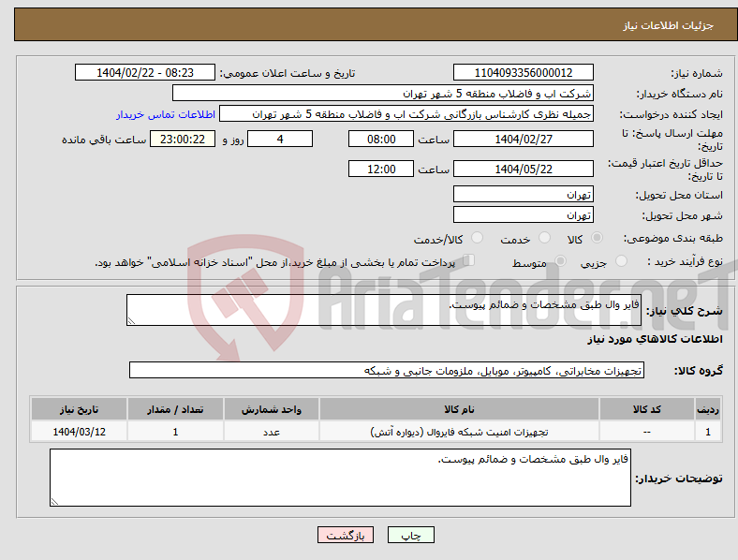The width and height of the screenshot is (738, 560).
Task: Click the quantity cell 1 in the table
Action: click(175, 432)
